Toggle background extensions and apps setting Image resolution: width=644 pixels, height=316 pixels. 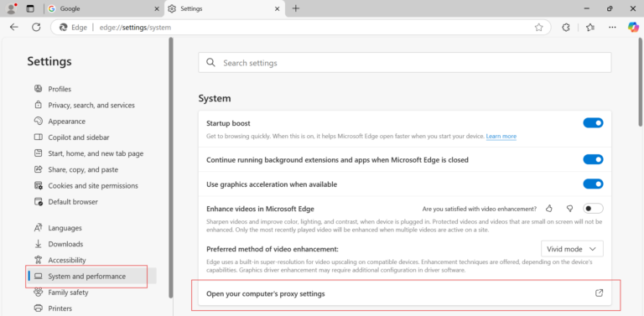coord(593,159)
